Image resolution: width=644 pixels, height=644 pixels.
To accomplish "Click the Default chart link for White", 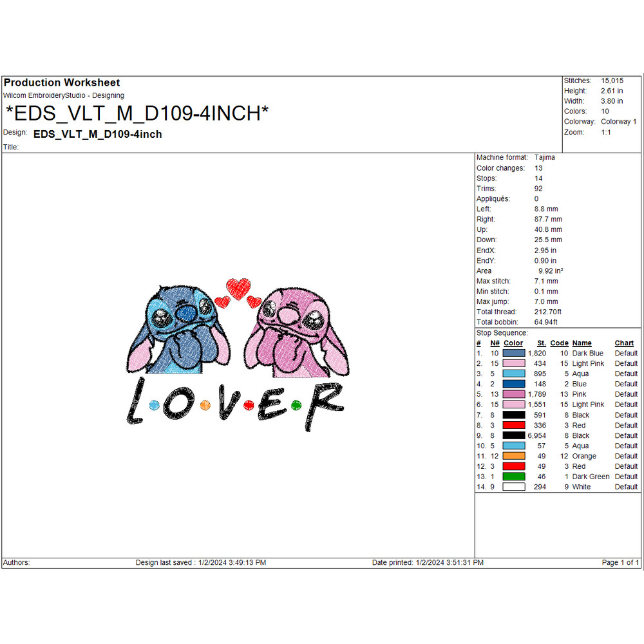I will coord(625,487).
